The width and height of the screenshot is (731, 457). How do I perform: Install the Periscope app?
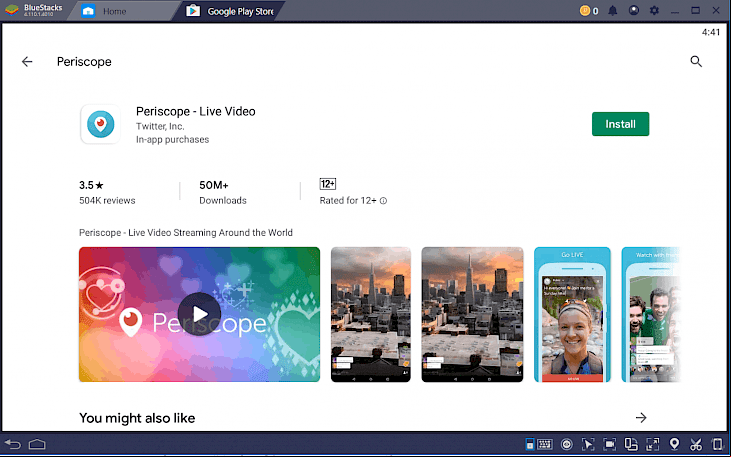[620, 124]
